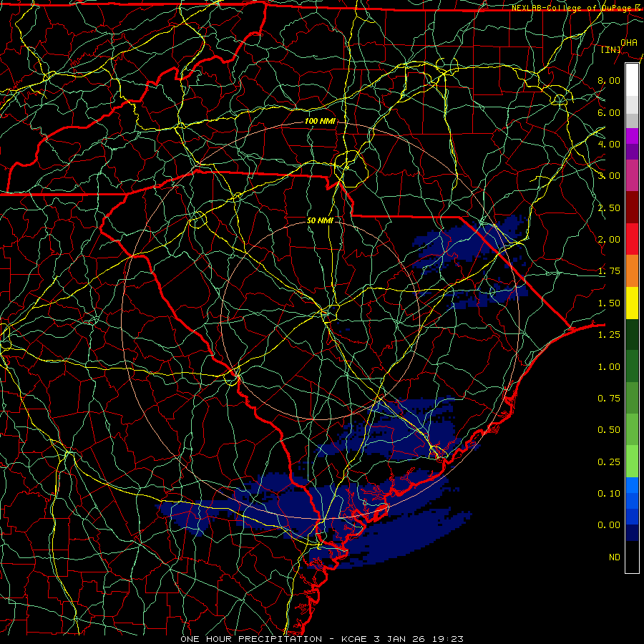
Task: Pick the white swatch atop the color scale
Action: tap(632, 80)
